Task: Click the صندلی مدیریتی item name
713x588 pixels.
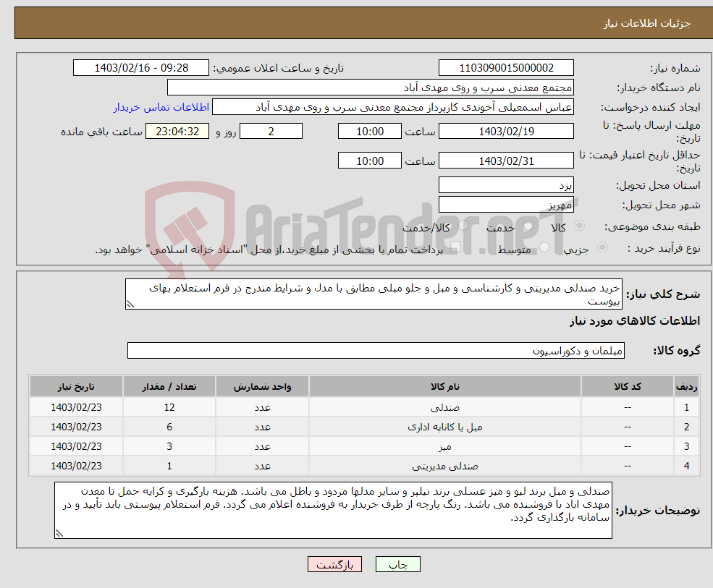Action: (444, 466)
